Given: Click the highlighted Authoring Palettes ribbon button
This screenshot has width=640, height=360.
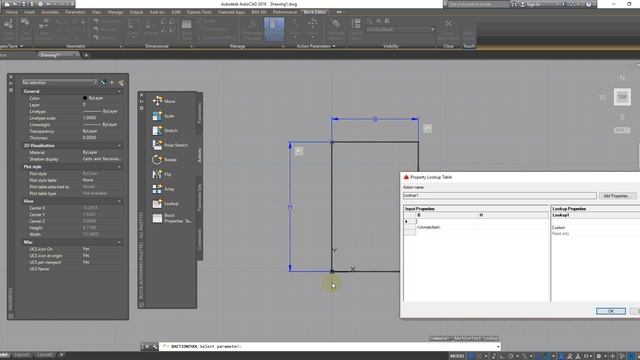Looking at the screenshot, I should coord(274,29).
